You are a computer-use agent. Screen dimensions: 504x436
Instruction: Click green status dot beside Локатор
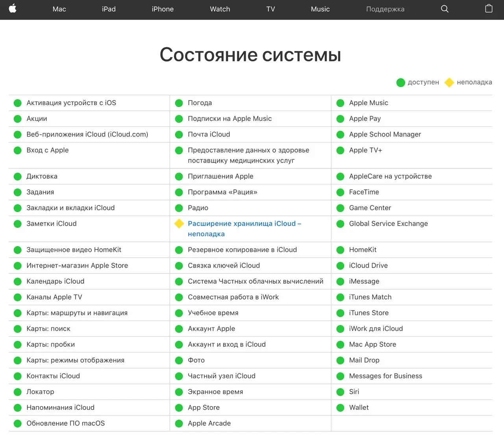(x=17, y=392)
